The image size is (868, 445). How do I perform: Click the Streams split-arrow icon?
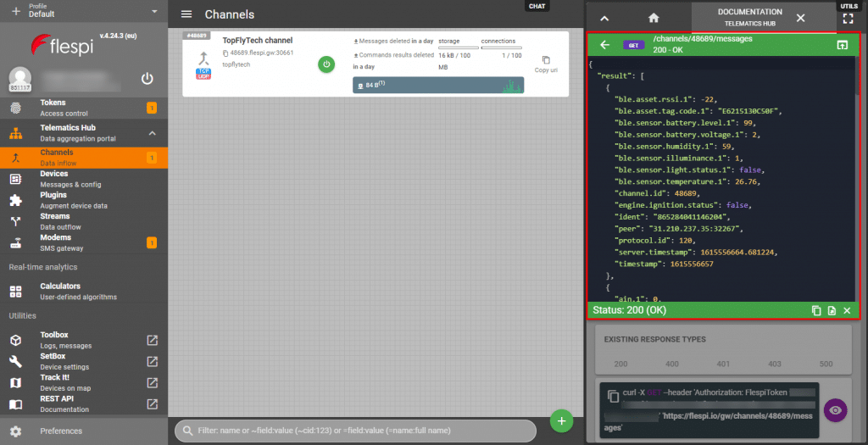[15, 221]
